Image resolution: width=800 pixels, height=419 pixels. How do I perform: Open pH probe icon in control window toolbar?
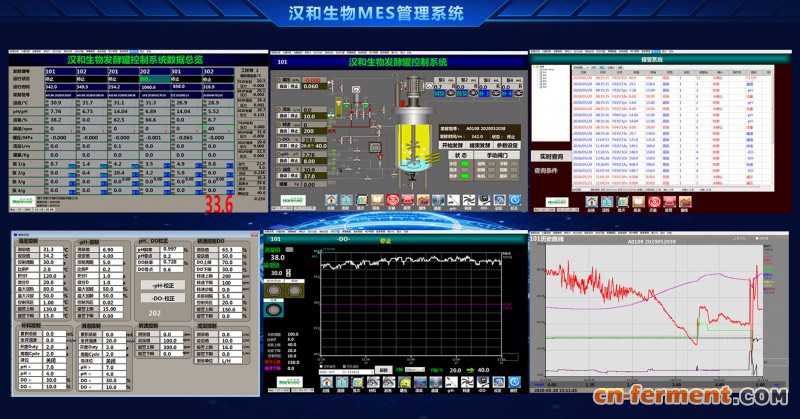click(x=454, y=200)
